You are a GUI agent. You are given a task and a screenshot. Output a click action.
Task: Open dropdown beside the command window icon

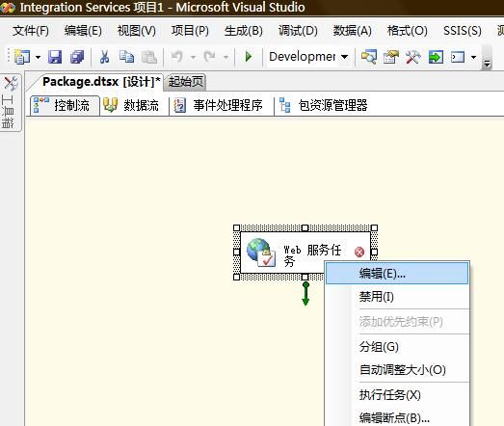pyautogui.click(x=473, y=57)
